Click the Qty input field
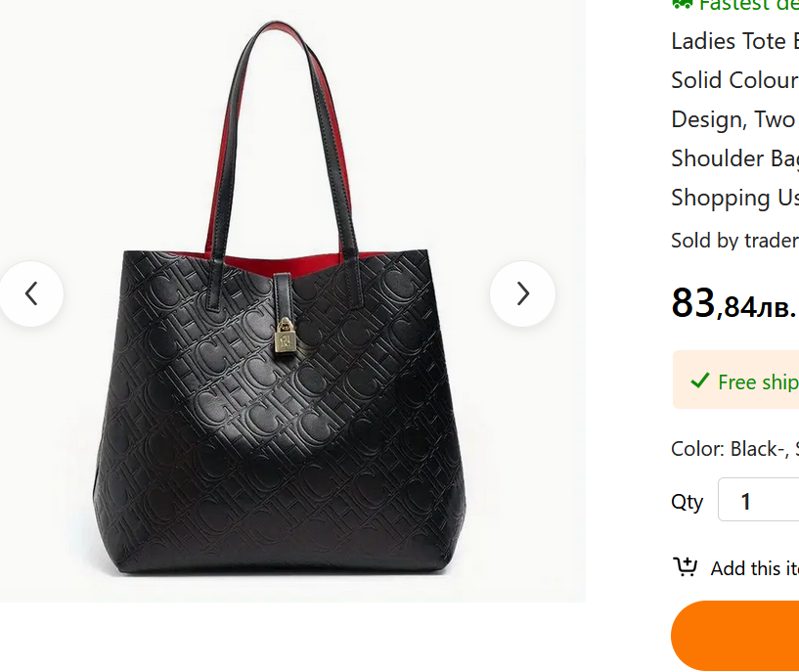Image resolution: width=799 pixels, height=672 pixels. tap(758, 501)
